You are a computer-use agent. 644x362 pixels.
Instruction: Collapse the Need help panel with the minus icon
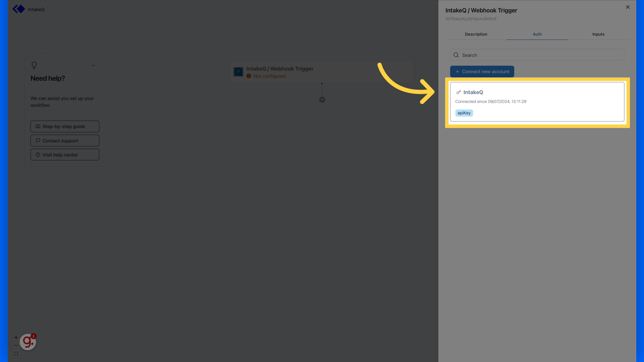pyautogui.click(x=94, y=65)
